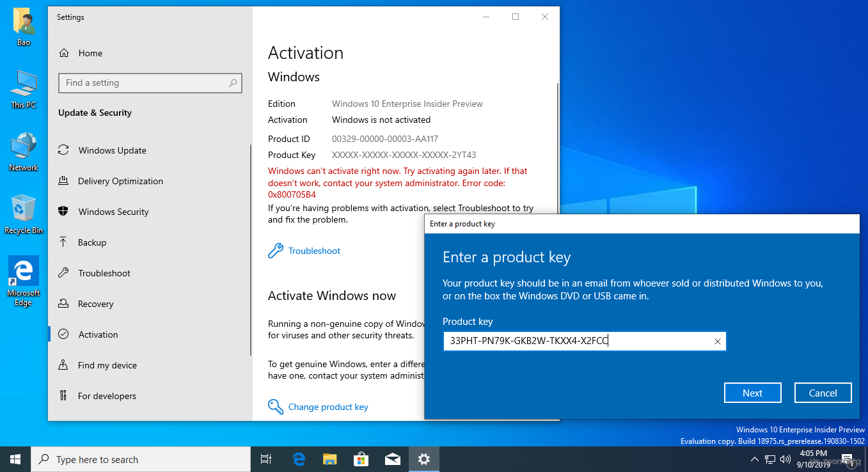Click the Backup arrow icon
This screenshot has width=868, height=472.
click(x=63, y=242)
